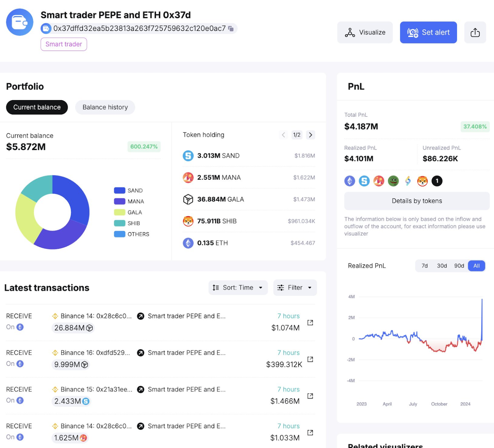Toggle the All time range for Realized PnL
The image size is (494, 448).
(x=476, y=266)
